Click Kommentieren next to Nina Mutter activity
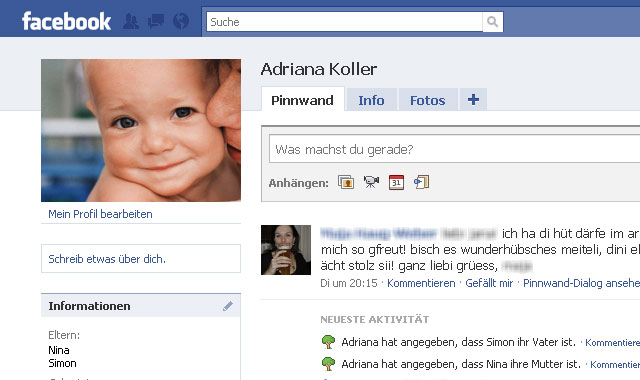The height and width of the screenshot is (380, 640). point(615,364)
